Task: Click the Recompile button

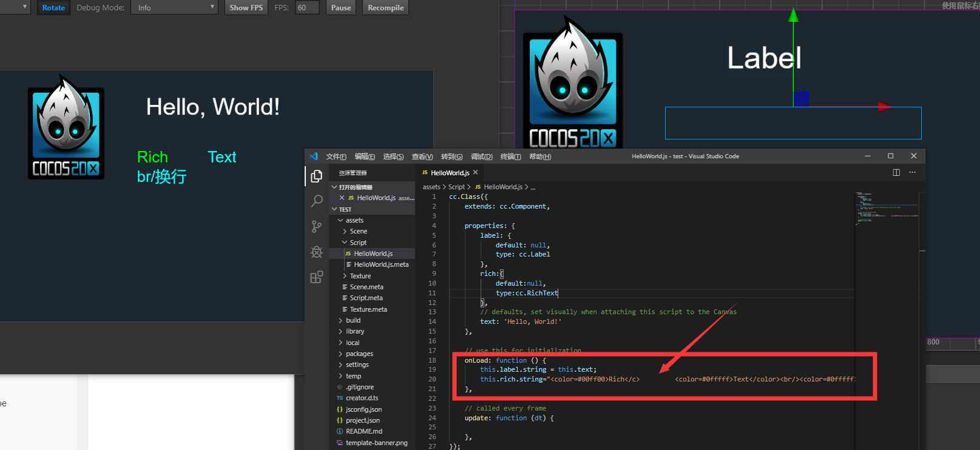Action: point(385,8)
